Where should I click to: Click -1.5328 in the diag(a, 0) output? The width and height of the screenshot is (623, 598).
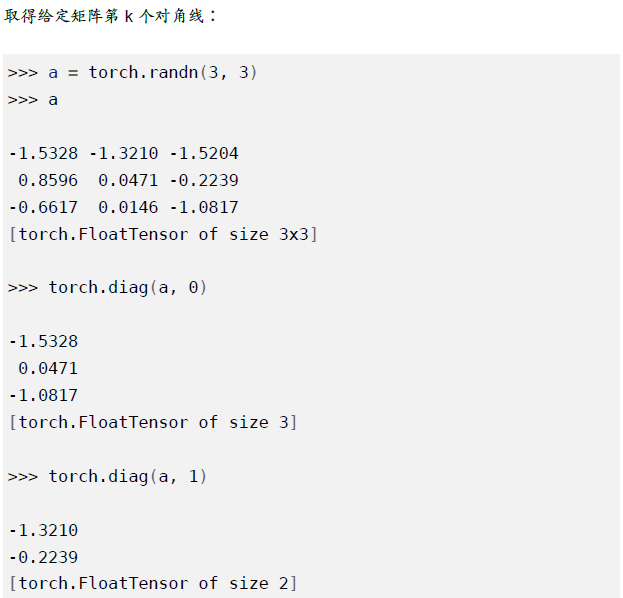(43, 342)
